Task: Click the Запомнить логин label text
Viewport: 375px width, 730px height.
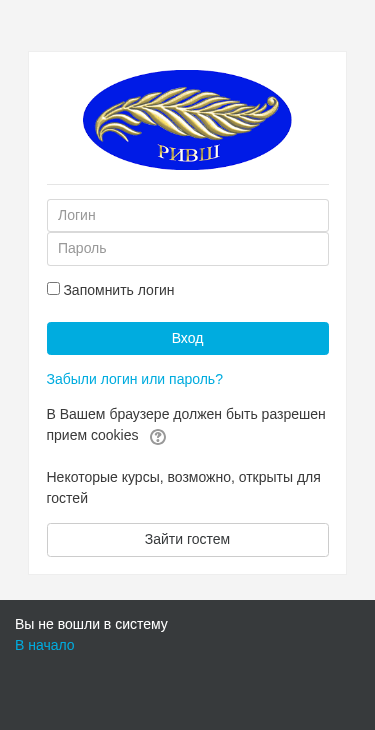Action: 119,290
